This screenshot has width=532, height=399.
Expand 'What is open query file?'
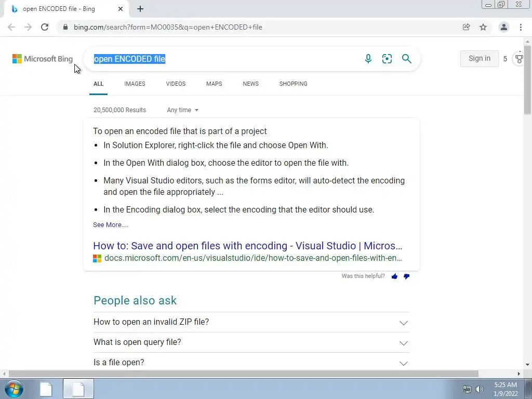[x=251, y=342]
